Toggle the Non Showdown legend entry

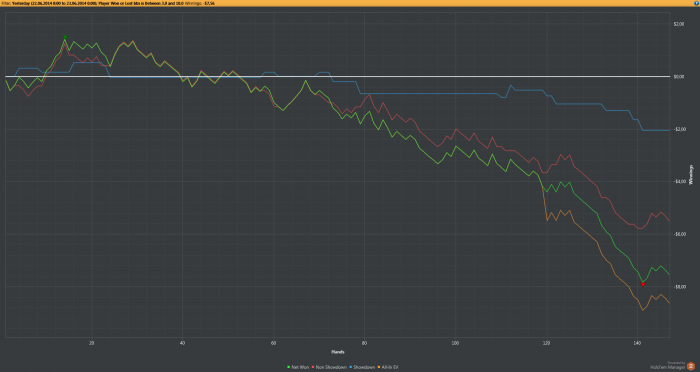[329, 367]
